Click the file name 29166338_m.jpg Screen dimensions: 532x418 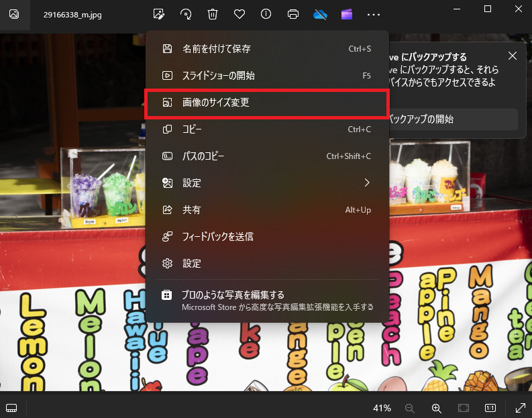(72, 15)
